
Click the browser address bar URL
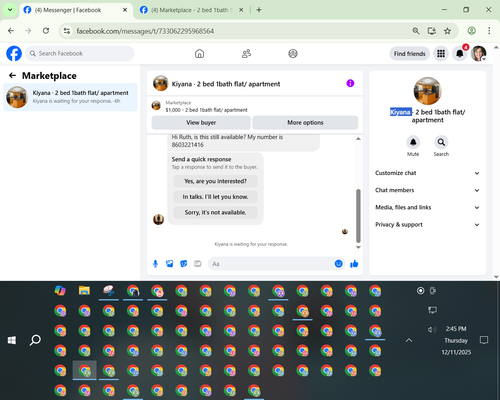point(145,31)
